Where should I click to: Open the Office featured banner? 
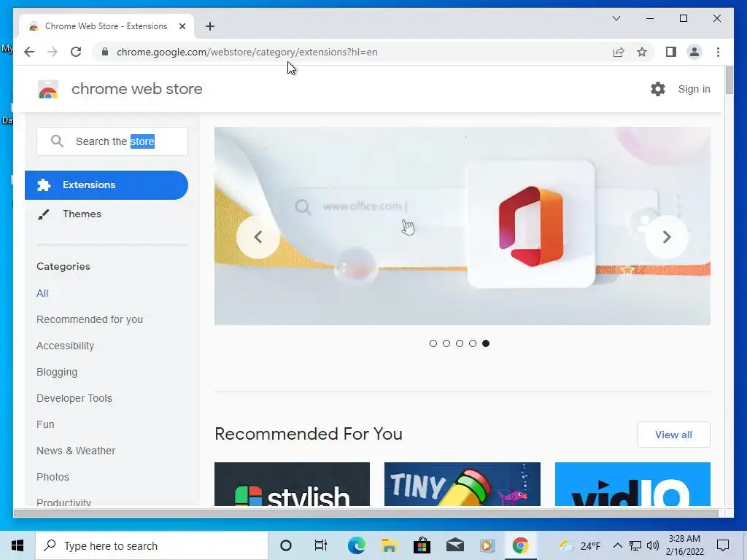(x=462, y=226)
